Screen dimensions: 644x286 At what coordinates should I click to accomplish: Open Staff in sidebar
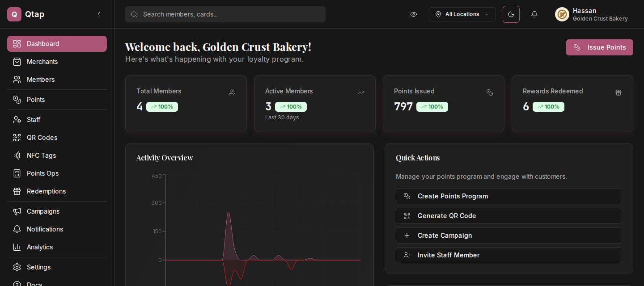[x=57, y=120]
